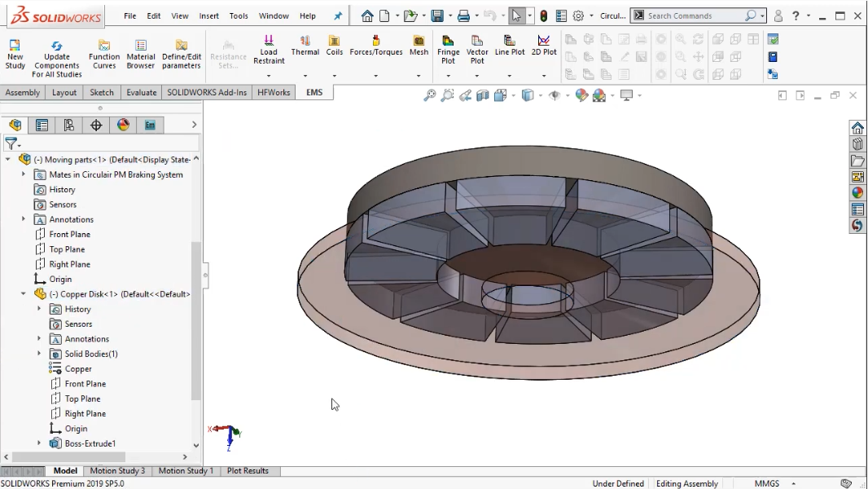This screenshot has width=868, height=489.
Task: Click the Help question mark icon
Action: coord(796,16)
